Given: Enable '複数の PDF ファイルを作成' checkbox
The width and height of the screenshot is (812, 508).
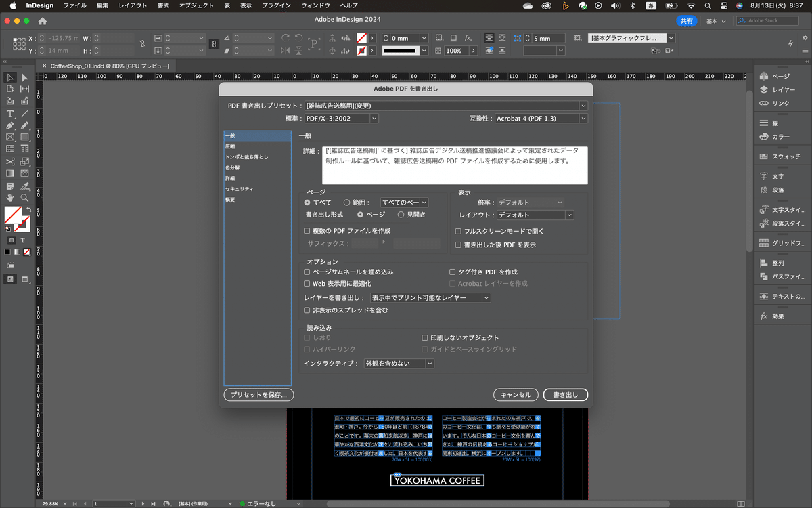Looking at the screenshot, I should [x=307, y=231].
